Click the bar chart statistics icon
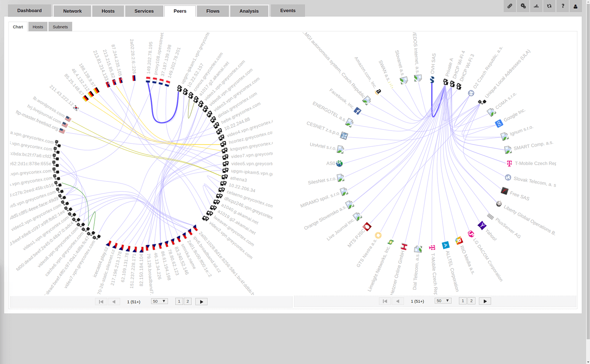590x364 pixels. pos(536,6)
